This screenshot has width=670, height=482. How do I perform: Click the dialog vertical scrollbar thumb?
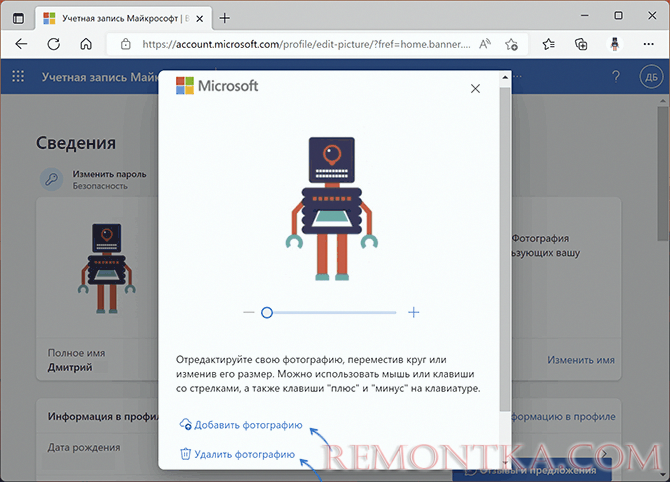505,249
